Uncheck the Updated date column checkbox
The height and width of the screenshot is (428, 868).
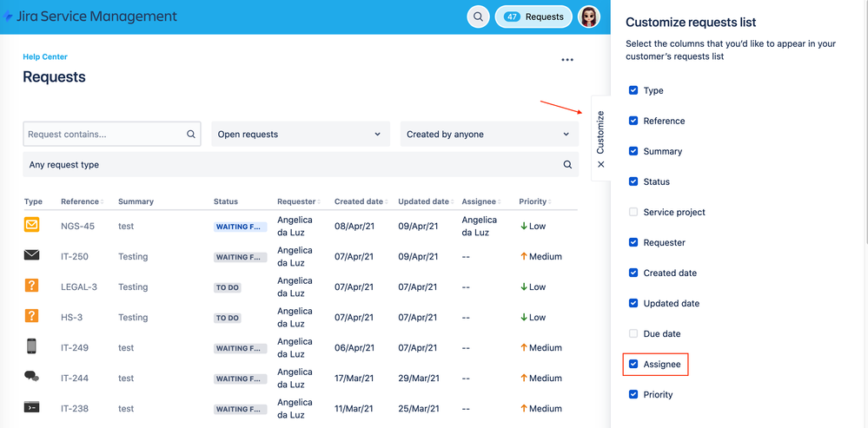point(633,303)
